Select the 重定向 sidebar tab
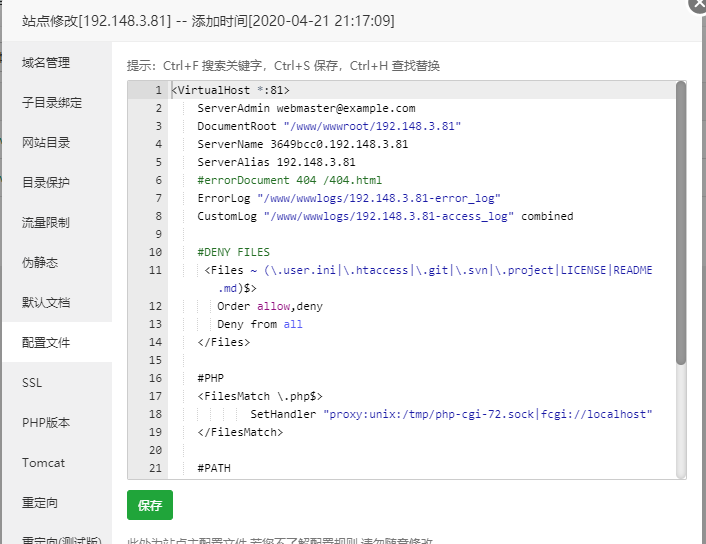The width and height of the screenshot is (706, 544). [40, 503]
